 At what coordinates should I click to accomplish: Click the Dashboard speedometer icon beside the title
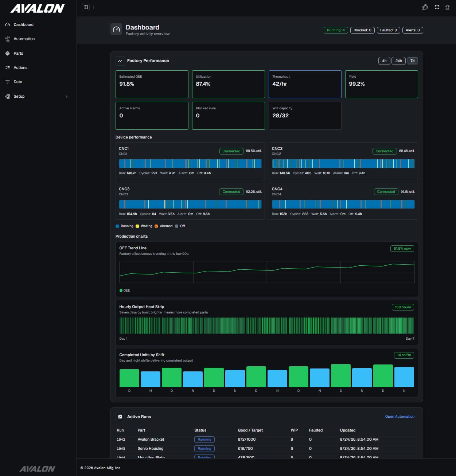(x=116, y=30)
